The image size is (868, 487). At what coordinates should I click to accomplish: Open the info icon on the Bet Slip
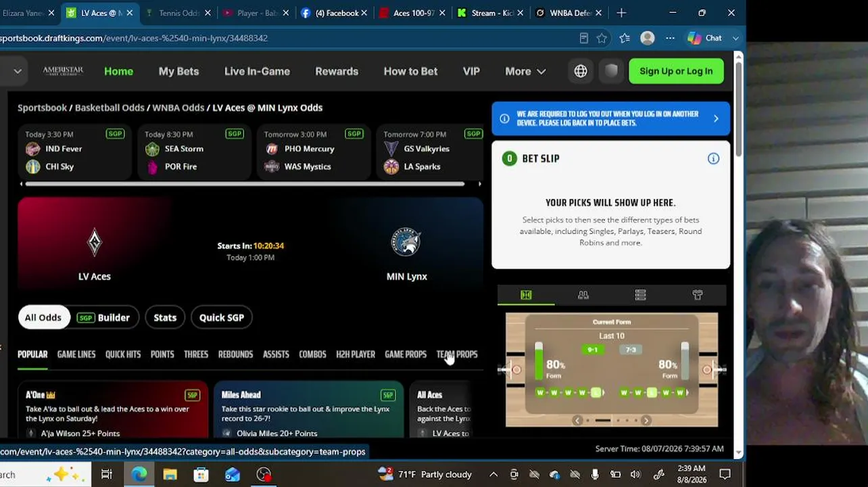[713, 158]
